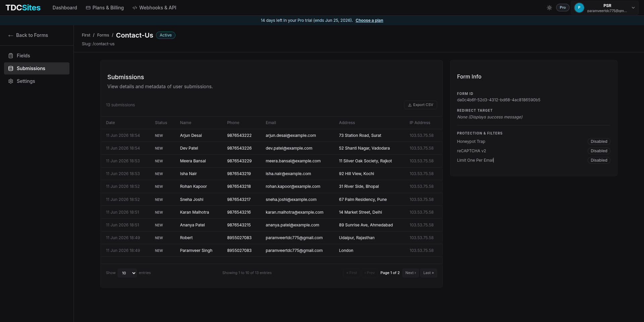Image resolution: width=644 pixels, height=322 pixels.
Task: Open Webhooks & API
Action: pos(154,8)
